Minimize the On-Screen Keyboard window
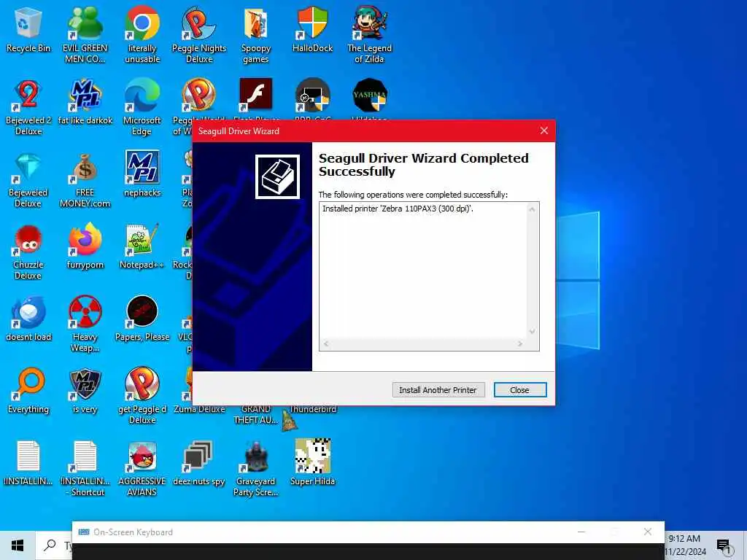Viewport: 747px width, 560px height. pos(581,532)
